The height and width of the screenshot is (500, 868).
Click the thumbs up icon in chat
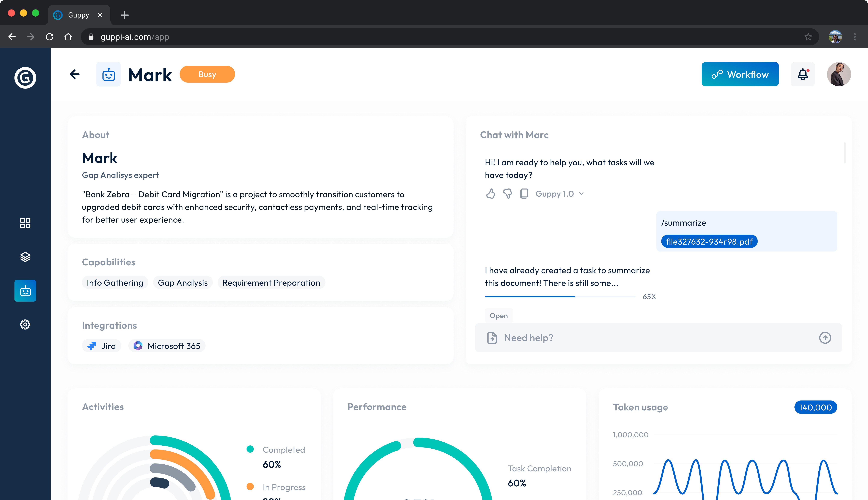pos(491,194)
